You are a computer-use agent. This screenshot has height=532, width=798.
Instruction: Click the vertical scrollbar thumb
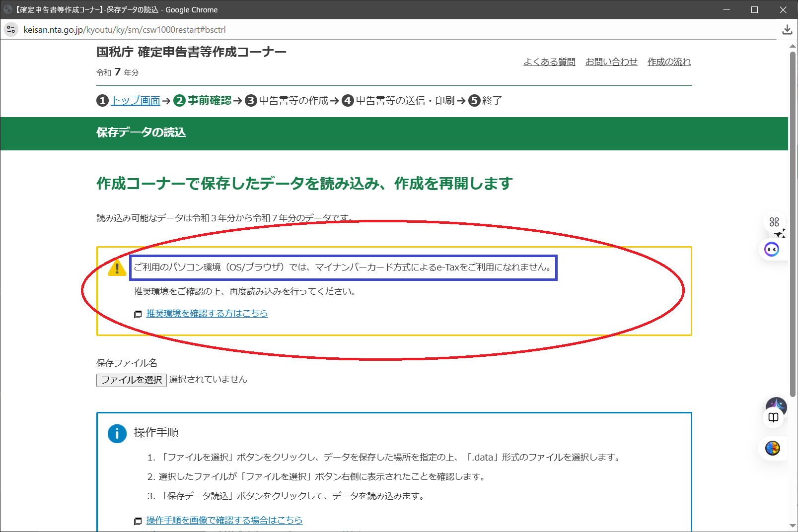pyautogui.click(x=793, y=223)
